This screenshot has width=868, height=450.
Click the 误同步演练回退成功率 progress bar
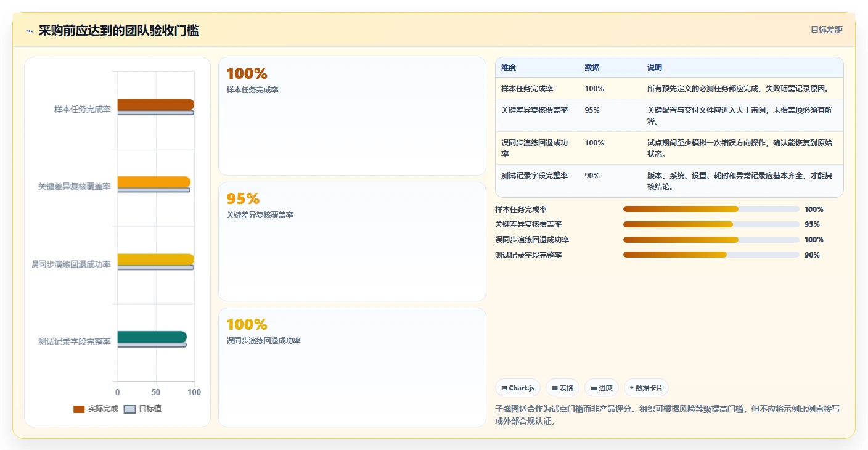[711, 240]
